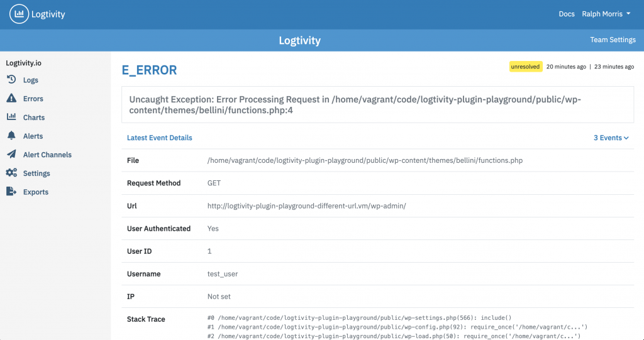Click the Logtivity brand name in header

click(x=48, y=14)
